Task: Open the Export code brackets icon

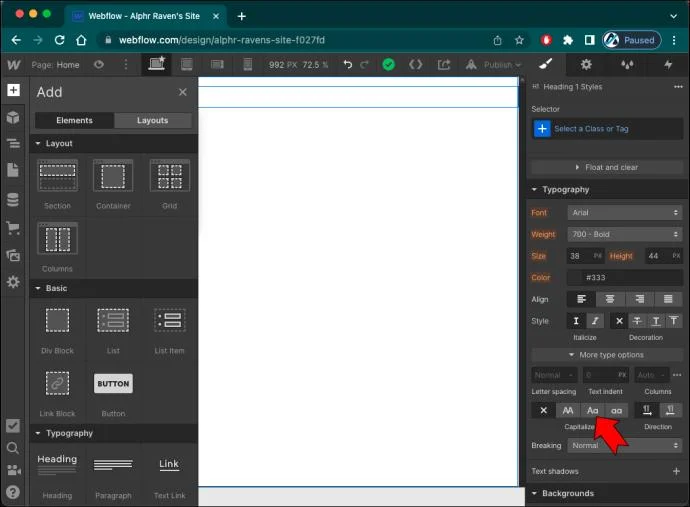Action: (x=416, y=65)
